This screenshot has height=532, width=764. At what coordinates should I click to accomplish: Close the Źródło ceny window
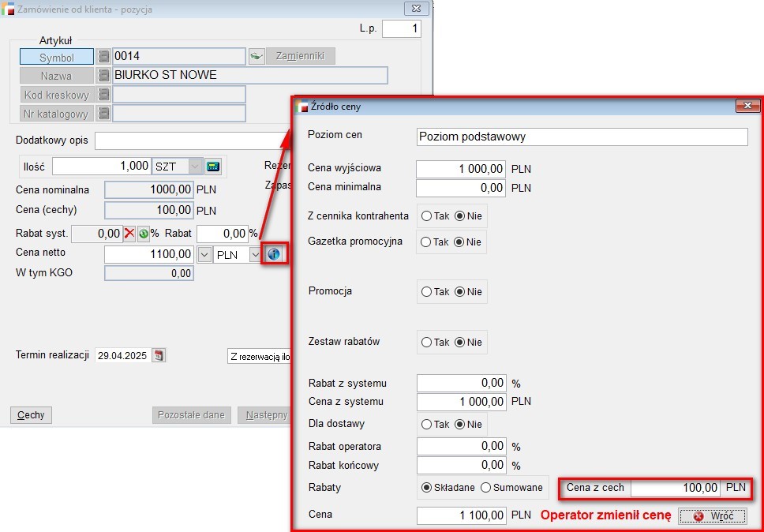click(747, 105)
